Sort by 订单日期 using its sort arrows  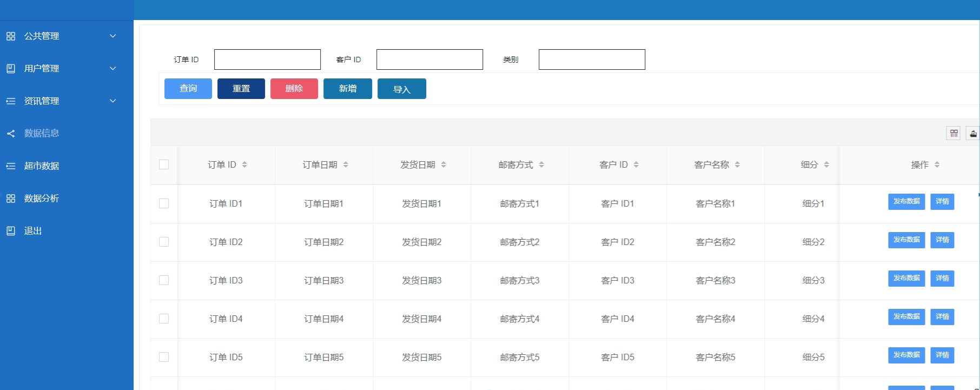(x=346, y=164)
